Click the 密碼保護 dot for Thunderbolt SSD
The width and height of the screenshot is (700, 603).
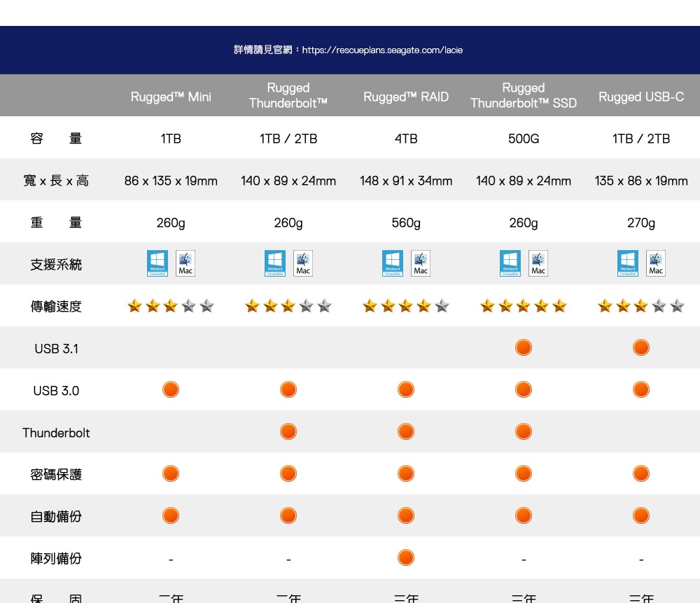click(x=524, y=473)
